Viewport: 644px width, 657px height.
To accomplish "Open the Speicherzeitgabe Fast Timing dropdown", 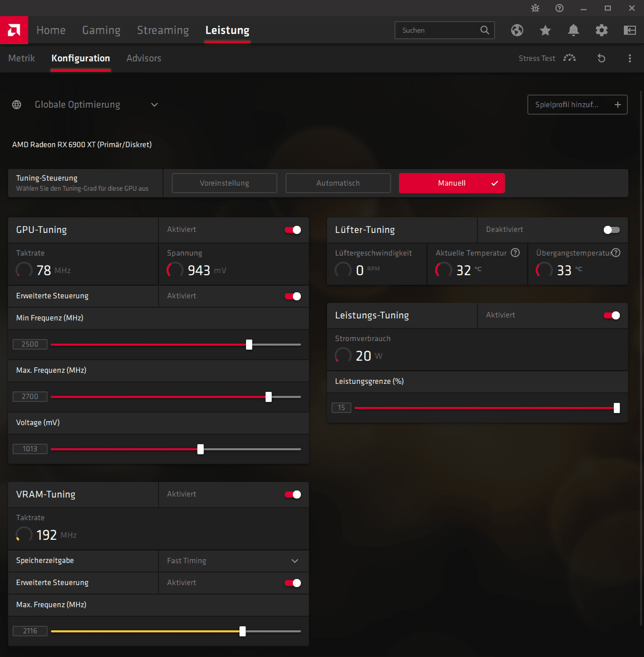I will (x=234, y=561).
